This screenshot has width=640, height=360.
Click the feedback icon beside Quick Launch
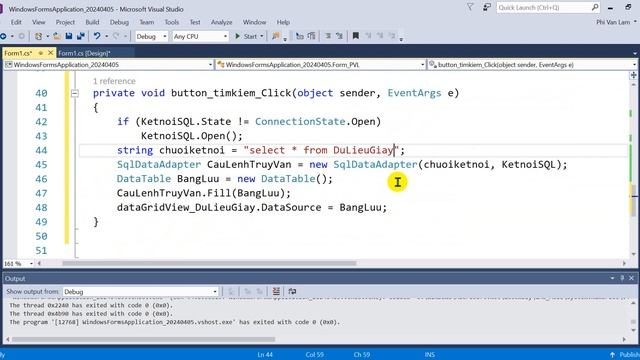[x=487, y=7]
